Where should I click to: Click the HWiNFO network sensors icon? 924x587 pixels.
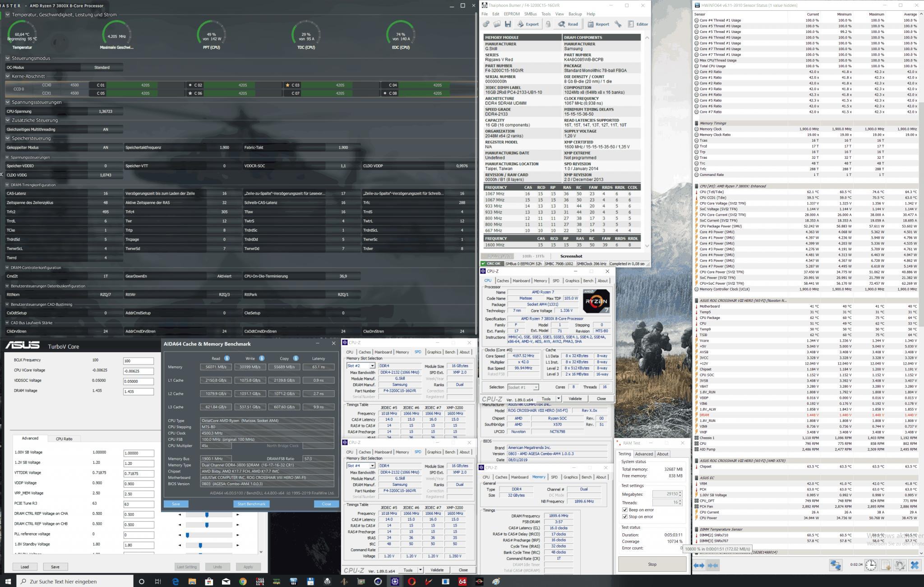tap(836, 565)
